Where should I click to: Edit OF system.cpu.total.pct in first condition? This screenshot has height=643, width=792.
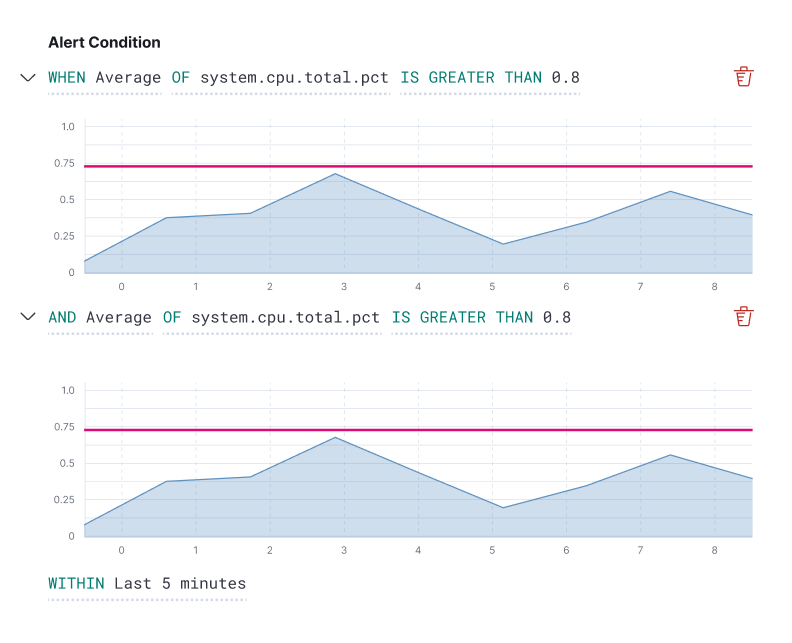[280, 78]
